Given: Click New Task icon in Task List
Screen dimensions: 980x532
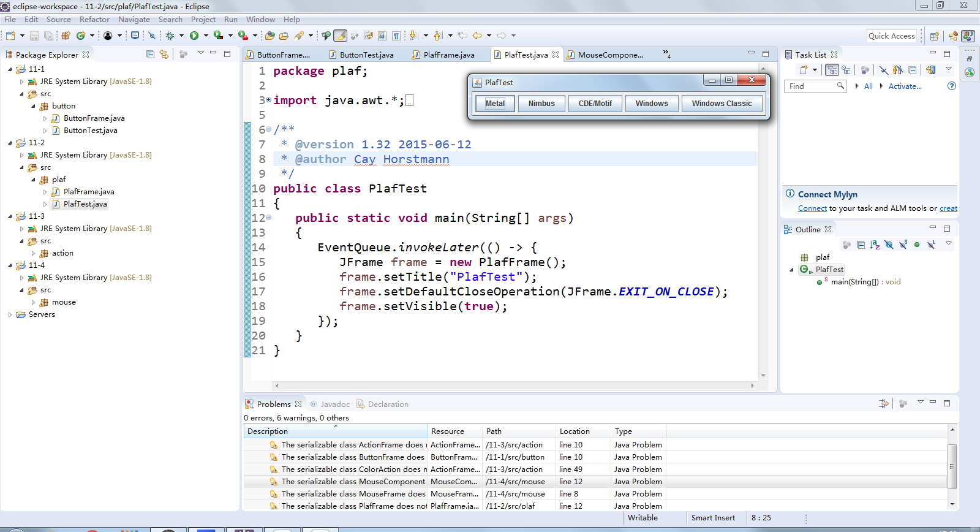Looking at the screenshot, I should [804, 70].
